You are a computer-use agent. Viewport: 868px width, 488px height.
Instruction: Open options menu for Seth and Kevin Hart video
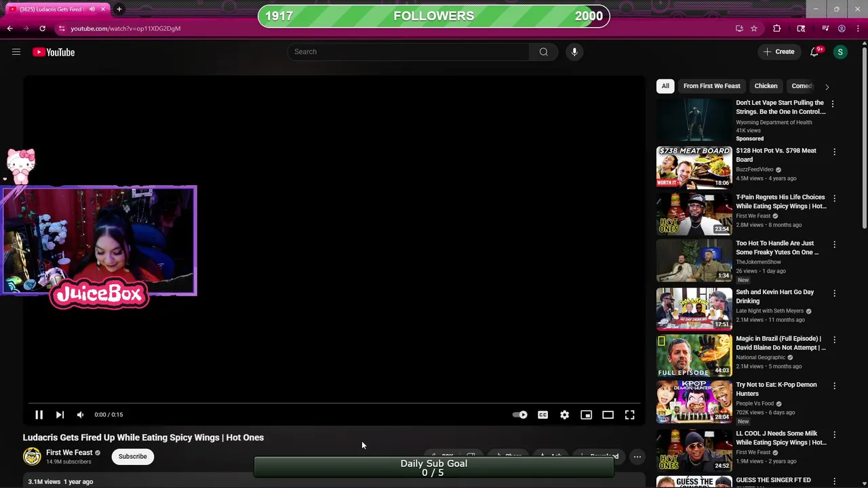[x=834, y=293]
